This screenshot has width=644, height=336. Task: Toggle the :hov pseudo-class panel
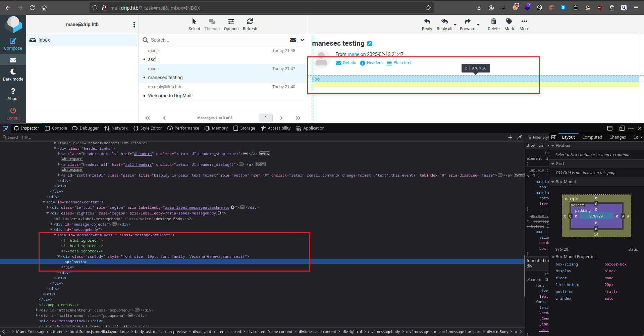[x=531, y=146]
